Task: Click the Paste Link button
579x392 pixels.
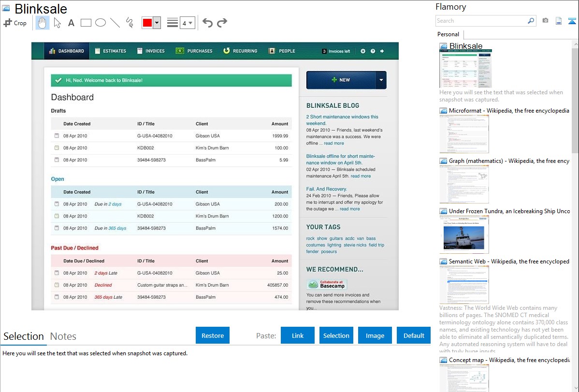Action: [x=298, y=335]
